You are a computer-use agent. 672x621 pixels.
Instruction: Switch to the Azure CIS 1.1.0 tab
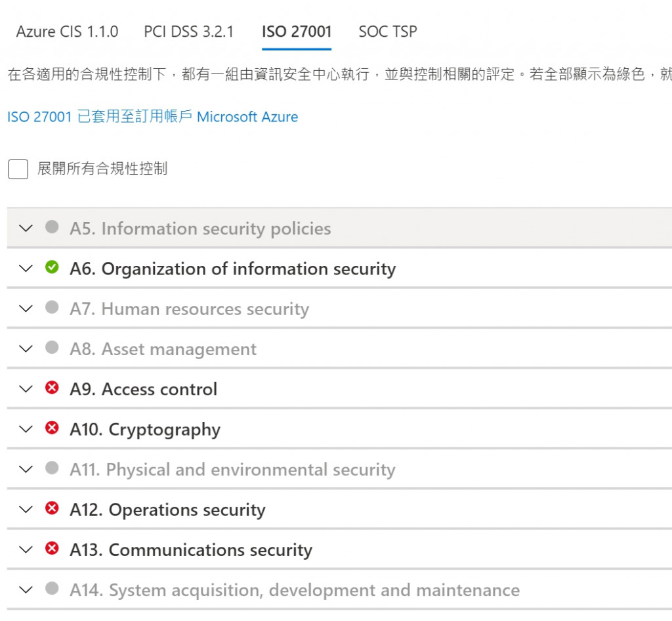[67, 32]
